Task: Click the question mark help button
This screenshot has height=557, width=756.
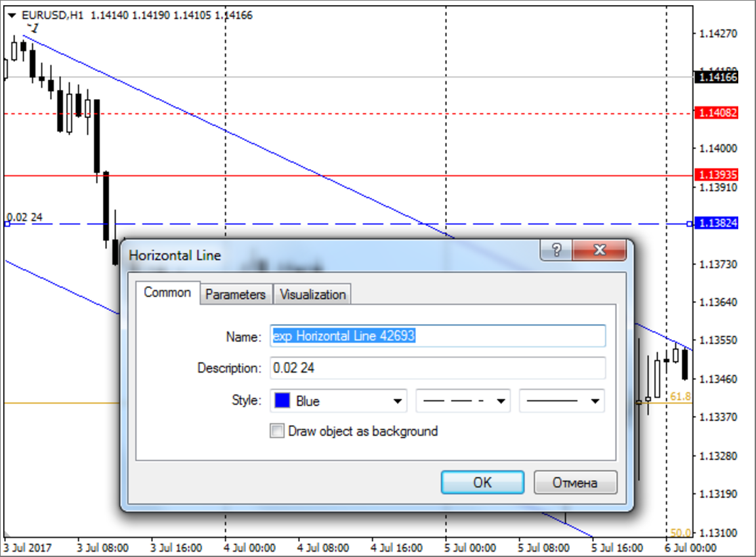Action: (556, 251)
